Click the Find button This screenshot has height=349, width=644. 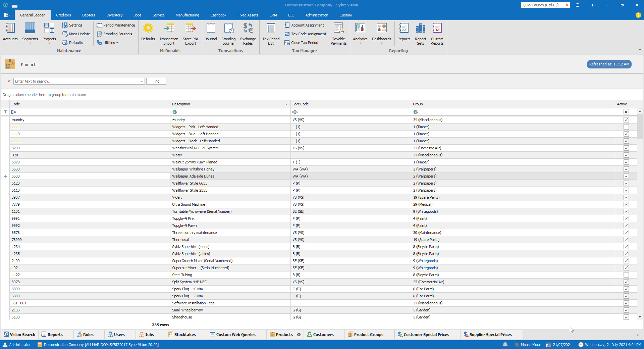pos(156,81)
